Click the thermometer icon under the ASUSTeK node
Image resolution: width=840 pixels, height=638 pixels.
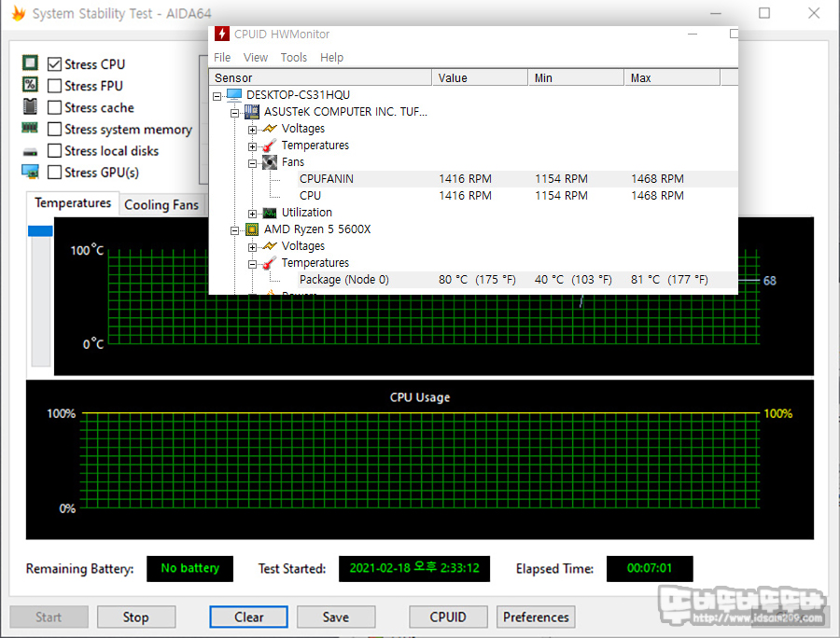coord(270,146)
